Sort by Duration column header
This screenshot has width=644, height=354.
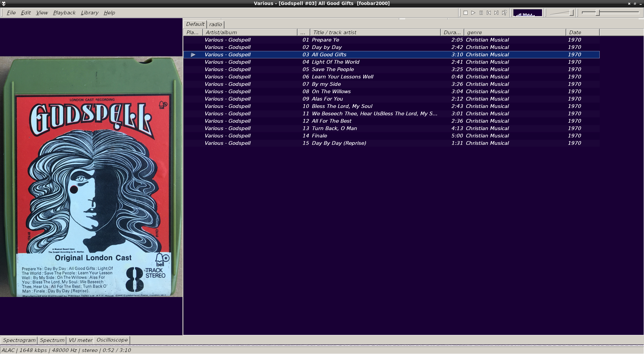point(452,33)
